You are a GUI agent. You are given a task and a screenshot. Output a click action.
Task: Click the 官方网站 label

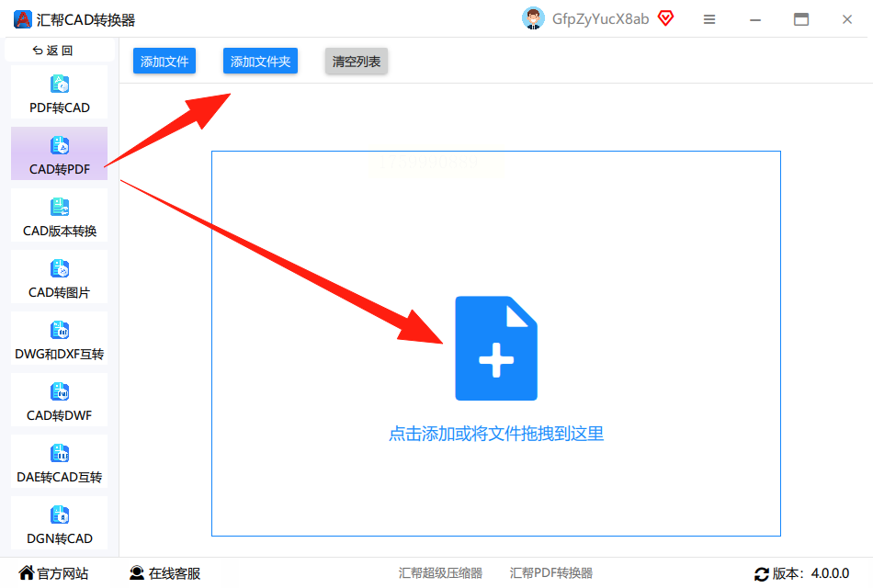[62, 573]
